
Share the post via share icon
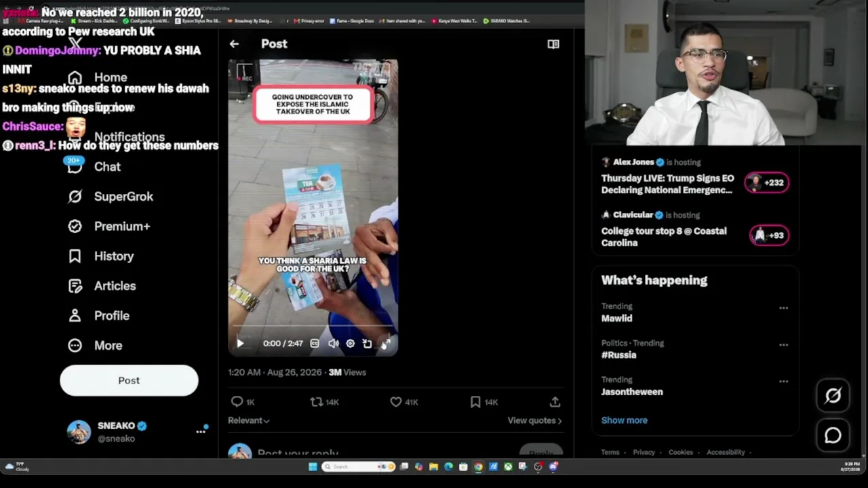point(555,402)
